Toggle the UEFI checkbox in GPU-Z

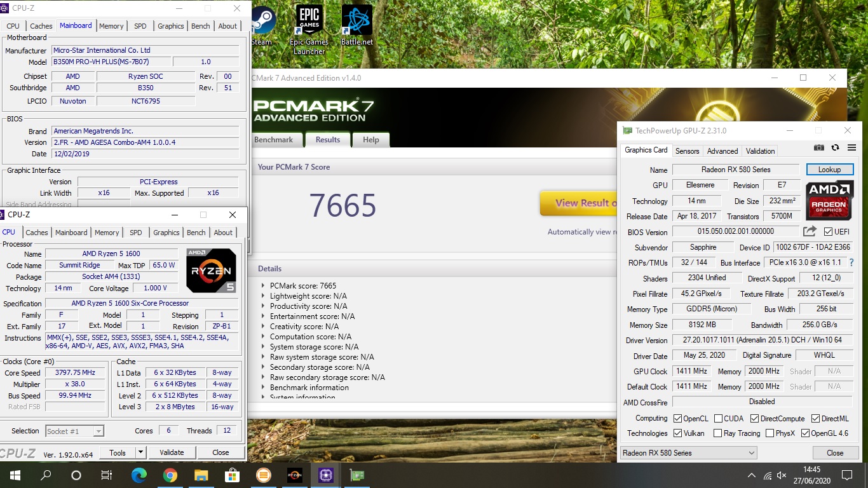tap(828, 231)
